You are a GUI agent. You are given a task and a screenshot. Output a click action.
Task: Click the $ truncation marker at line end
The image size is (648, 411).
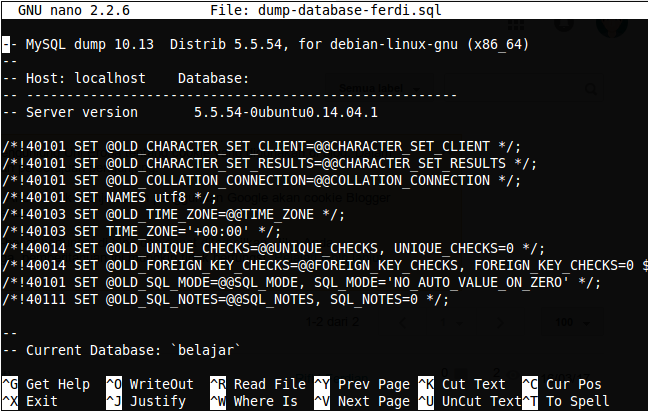[642, 266]
